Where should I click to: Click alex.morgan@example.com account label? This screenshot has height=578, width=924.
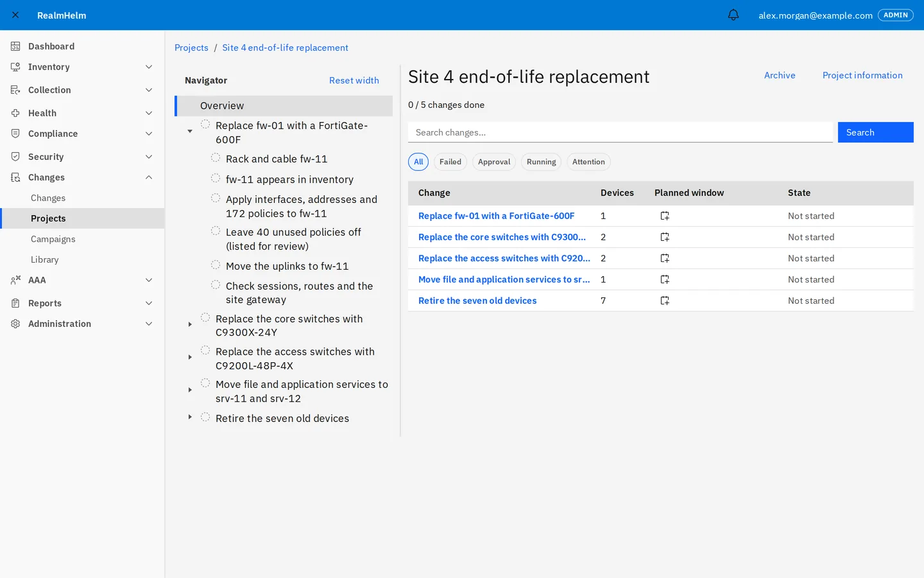pos(816,15)
